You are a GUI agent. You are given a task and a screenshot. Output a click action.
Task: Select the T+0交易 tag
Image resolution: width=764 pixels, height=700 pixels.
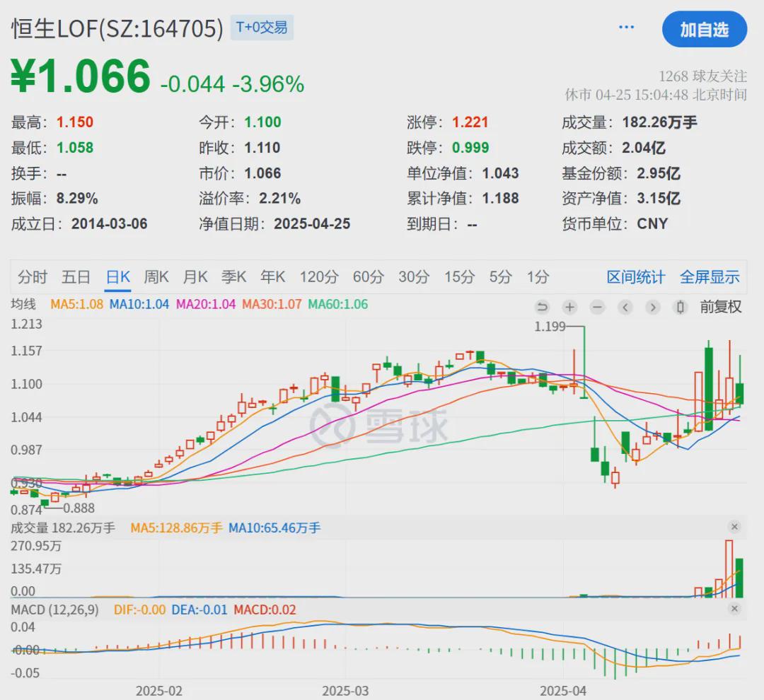(262, 28)
